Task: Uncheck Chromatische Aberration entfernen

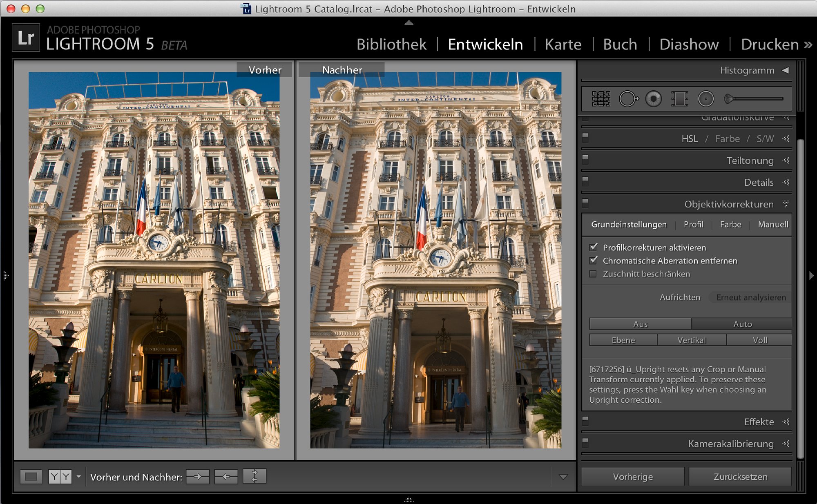Action: pyautogui.click(x=594, y=260)
